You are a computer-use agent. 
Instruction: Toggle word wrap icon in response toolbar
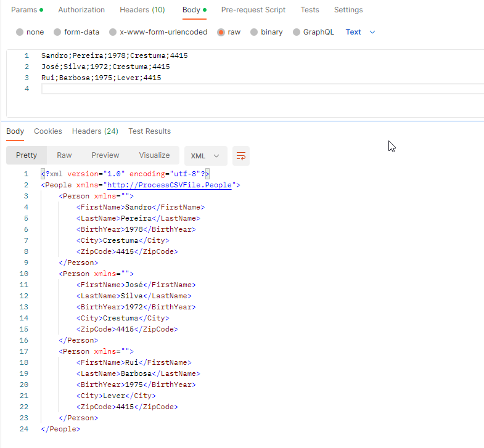241,156
